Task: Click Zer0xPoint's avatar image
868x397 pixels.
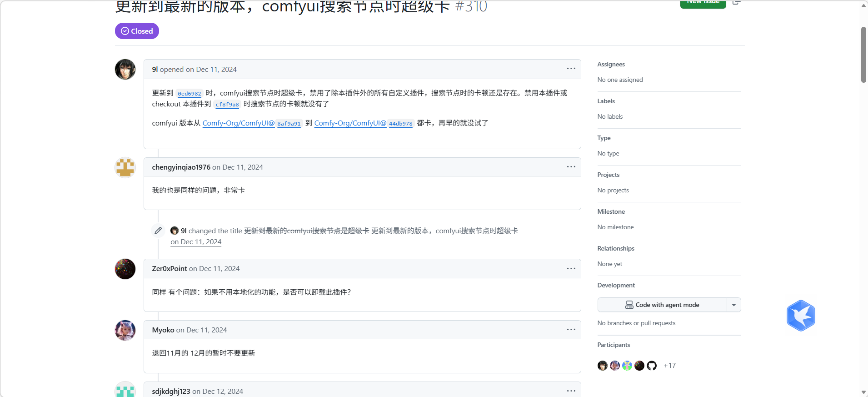Action: pyautogui.click(x=125, y=269)
